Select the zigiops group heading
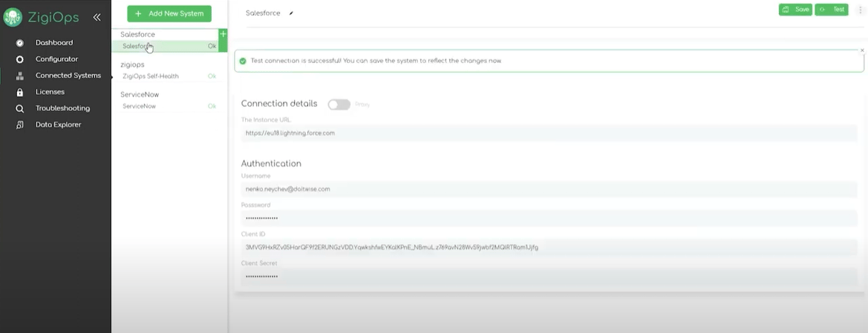The height and width of the screenshot is (333, 868). [x=132, y=65]
